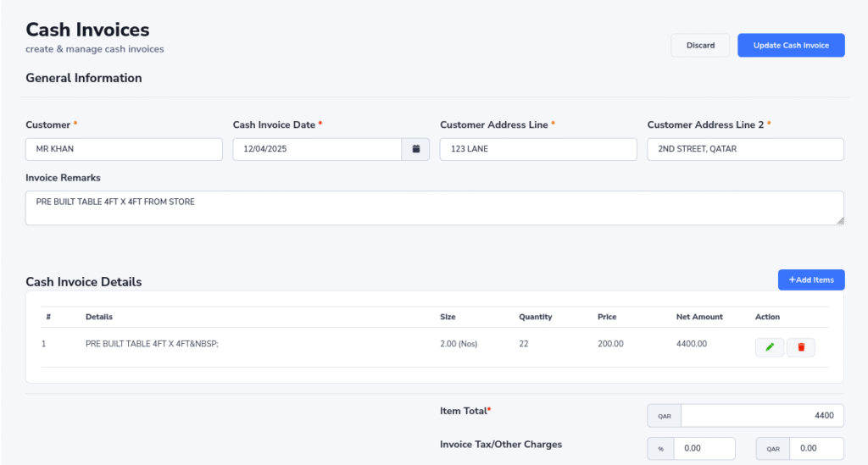Image resolution: width=868 pixels, height=465 pixels.
Task: Select the PRE BUILT TABLE row description
Action: point(152,344)
